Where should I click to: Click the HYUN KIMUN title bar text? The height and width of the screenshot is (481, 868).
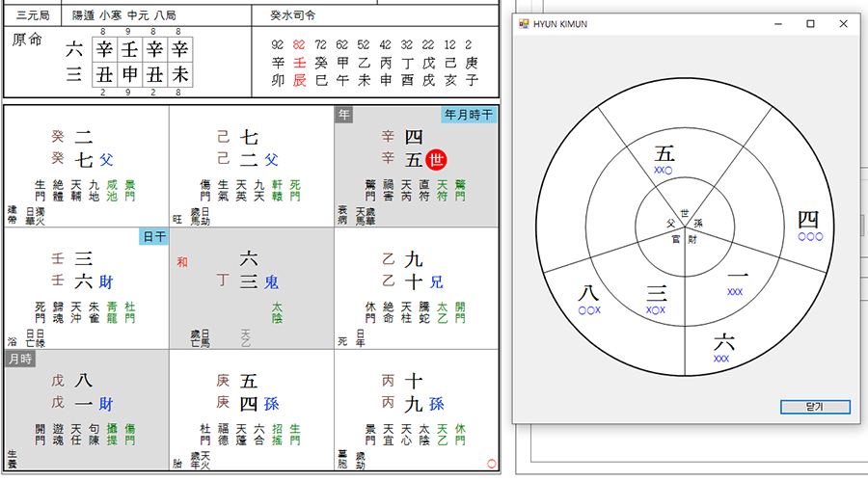point(560,24)
